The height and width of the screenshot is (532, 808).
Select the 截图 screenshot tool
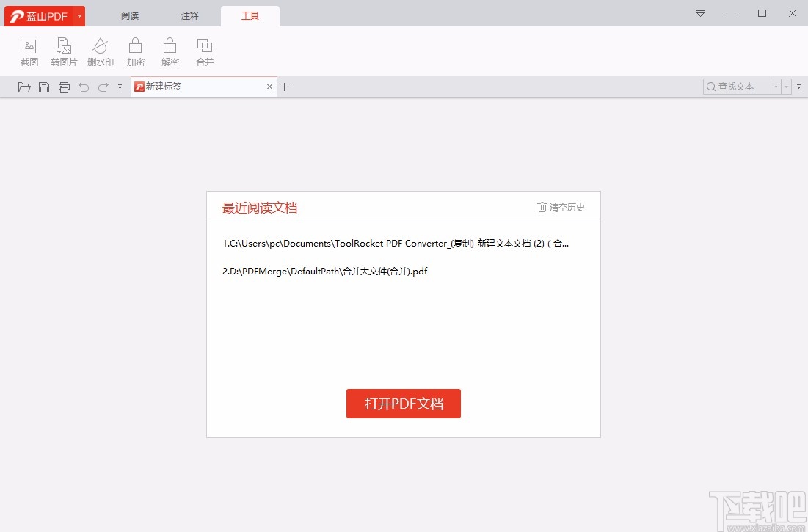(x=29, y=50)
